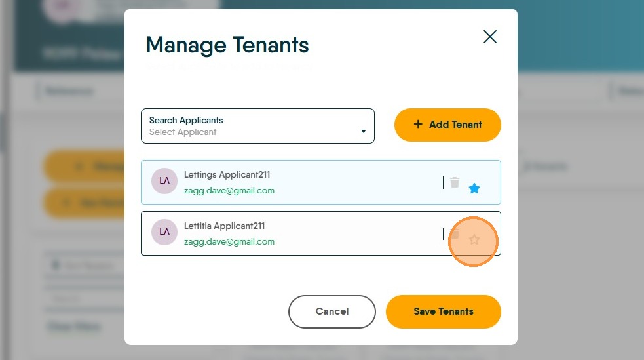Click the Select Applicant placeholder text
644x360 pixels.
click(183, 132)
